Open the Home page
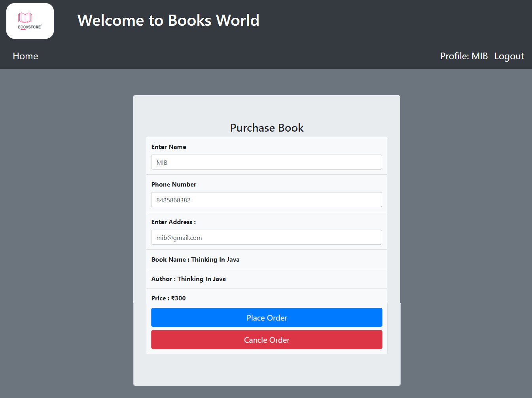 tap(25, 56)
